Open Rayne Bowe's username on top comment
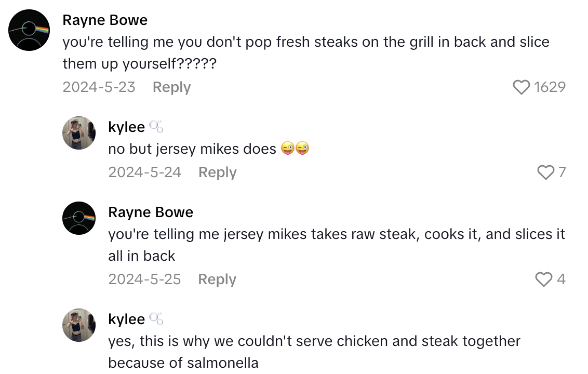 (x=105, y=20)
